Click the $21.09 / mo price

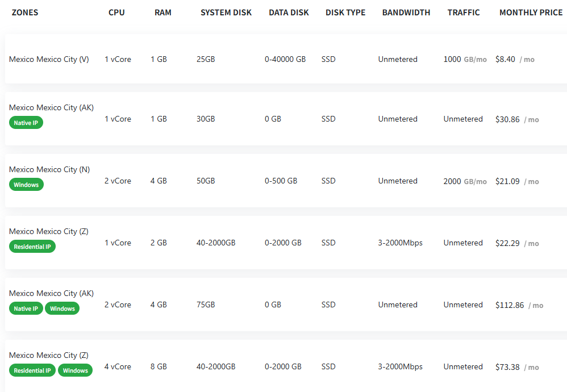517,181
